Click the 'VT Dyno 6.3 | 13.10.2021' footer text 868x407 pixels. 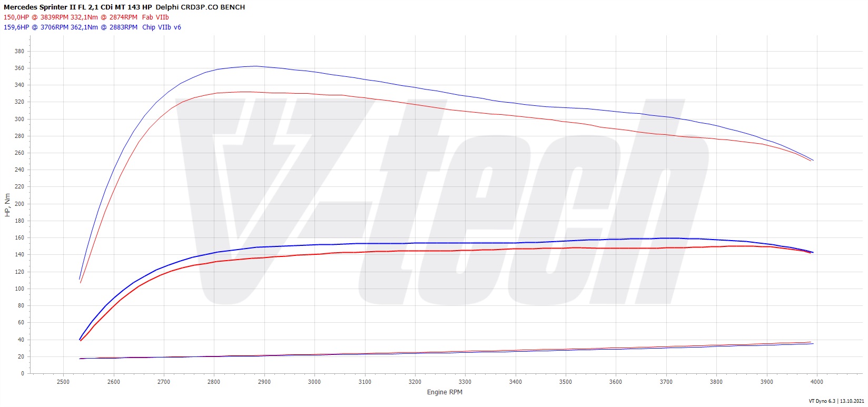[837, 401]
